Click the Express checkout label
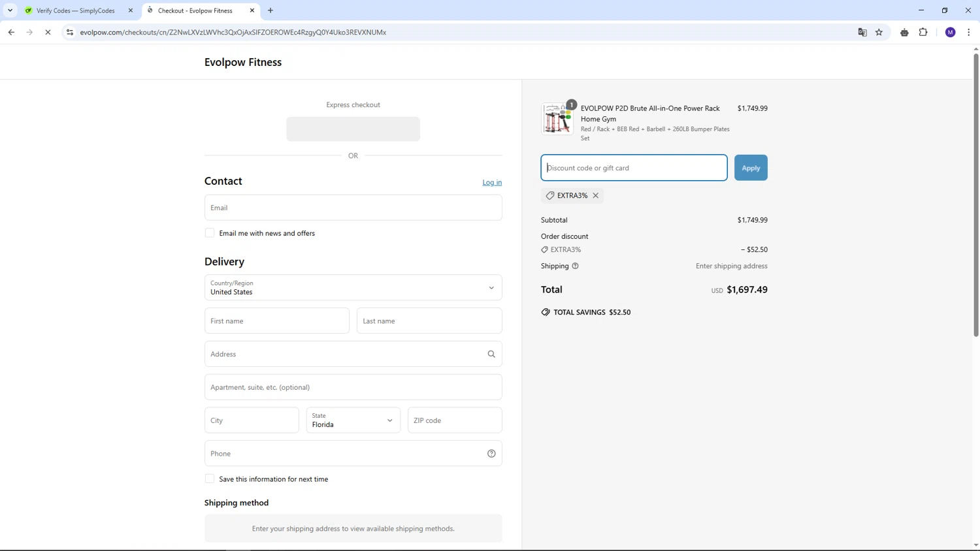The image size is (980, 551). [x=353, y=104]
